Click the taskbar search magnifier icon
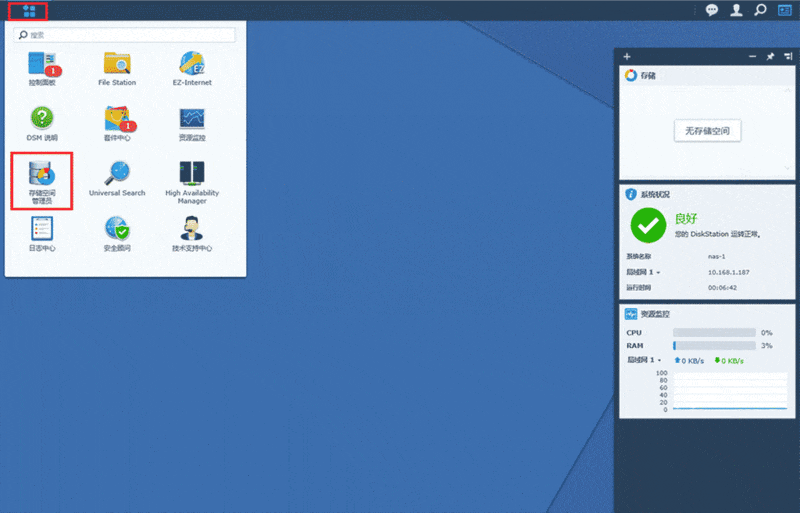Viewport: 800px width, 513px height. click(x=760, y=10)
